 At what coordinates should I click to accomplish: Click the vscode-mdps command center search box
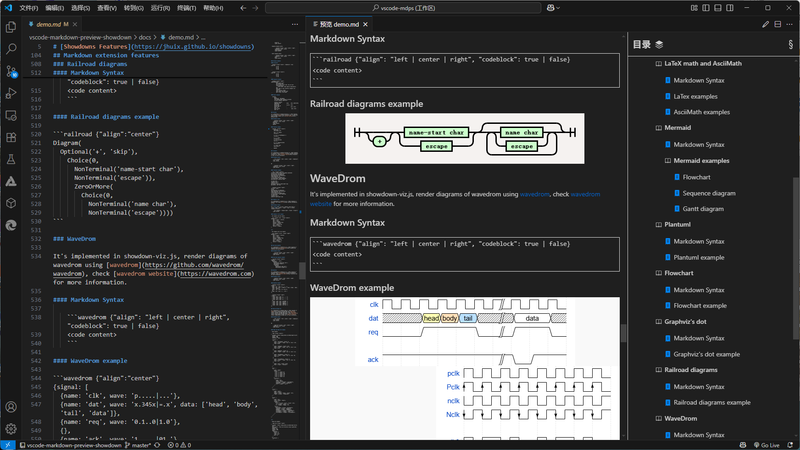point(403,8)
